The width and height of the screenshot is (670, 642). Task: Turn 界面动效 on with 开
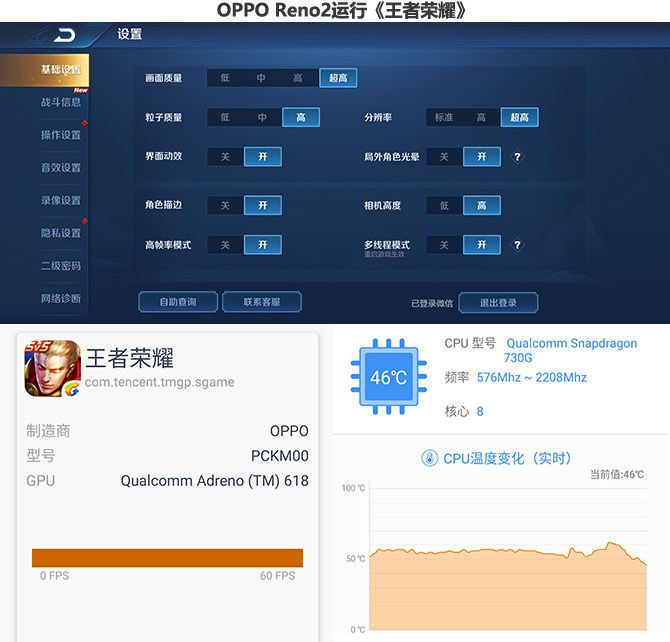(263, 157)
